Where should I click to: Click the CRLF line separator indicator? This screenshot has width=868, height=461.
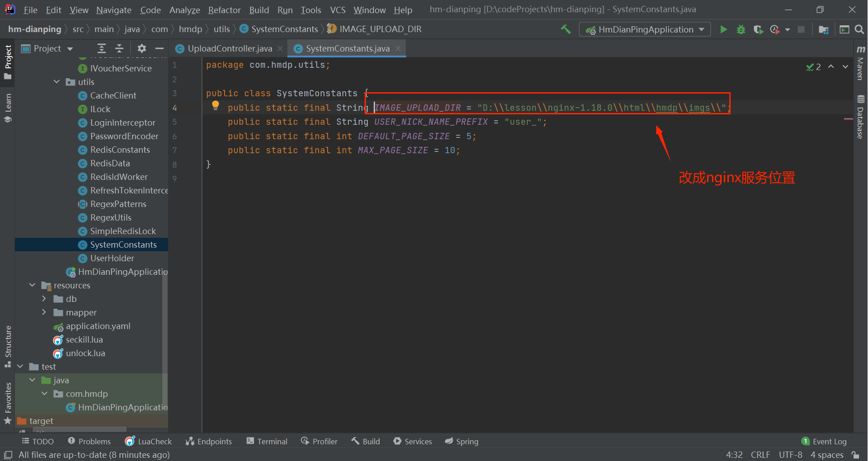pos(760,455)
